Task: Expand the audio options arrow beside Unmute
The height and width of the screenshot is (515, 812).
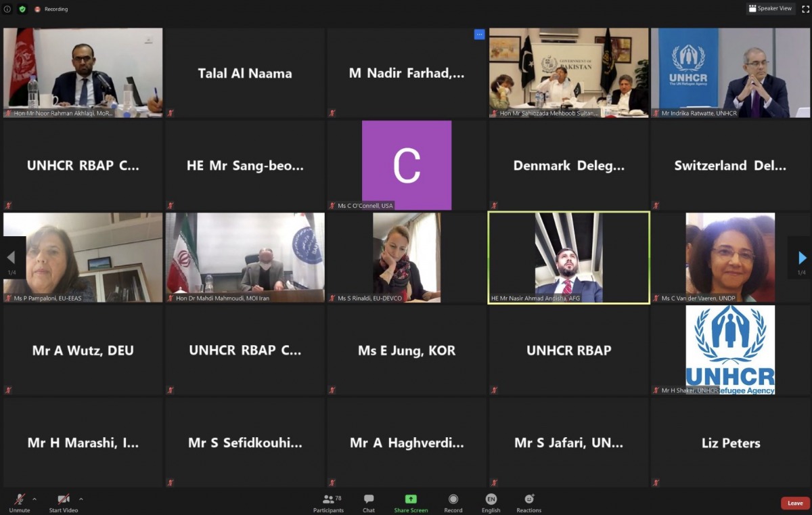Action: 35,499
